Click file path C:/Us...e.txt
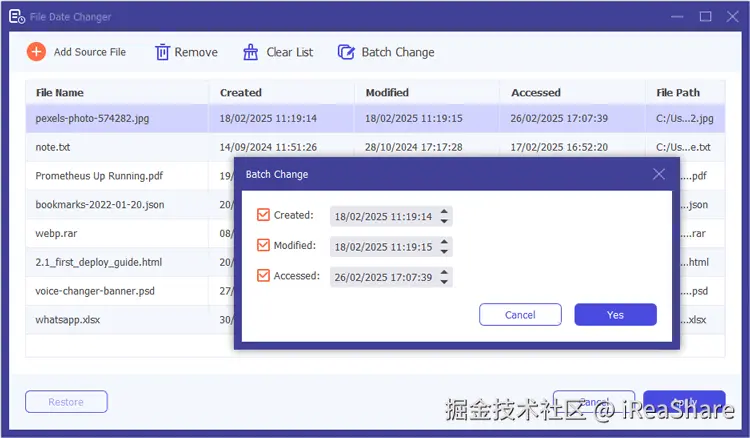Screen dimensions: 750x438 pos(683,147)
